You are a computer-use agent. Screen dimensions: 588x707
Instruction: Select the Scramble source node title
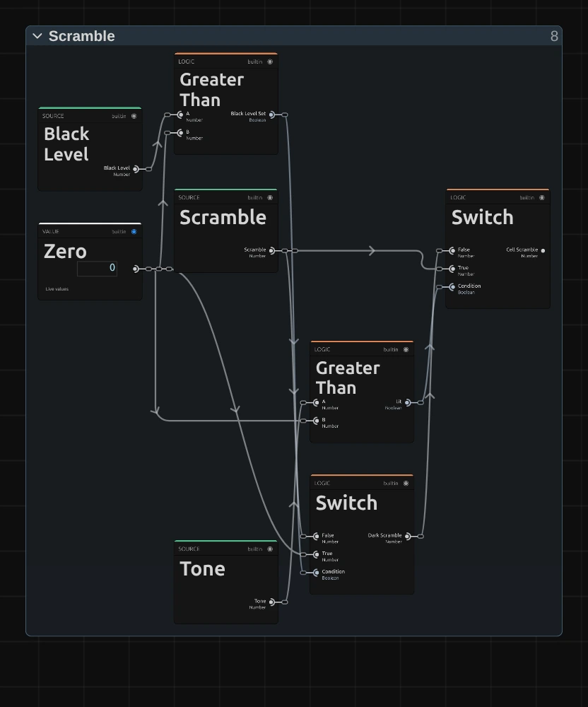coord(223,217)
